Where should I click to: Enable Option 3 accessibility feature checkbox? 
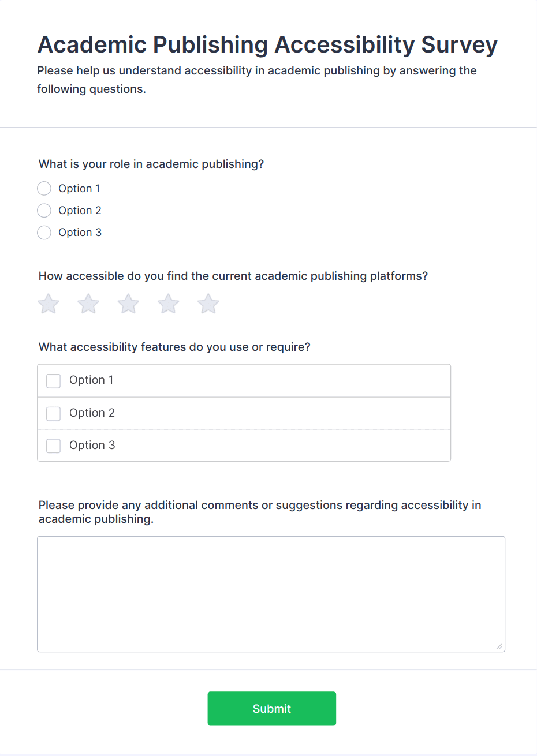54,446
